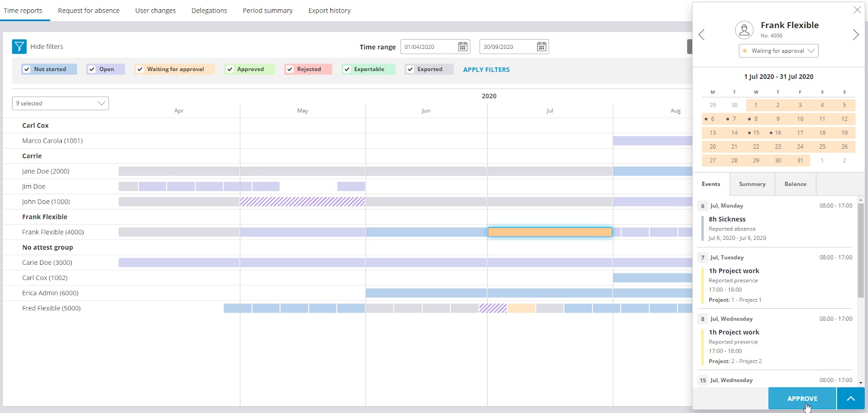Select Jane Doe's August period bar
The height and width of the screenshot is (413, 868).
(x=653, y=171)
